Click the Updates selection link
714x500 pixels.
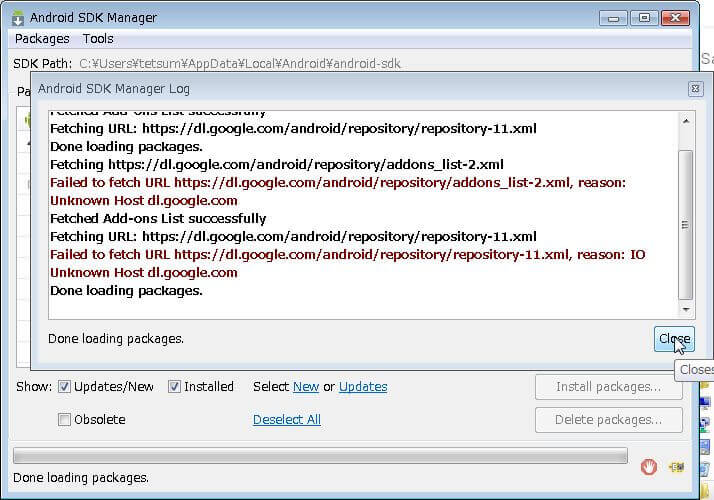pyautogui.click(x=362, y=387)
